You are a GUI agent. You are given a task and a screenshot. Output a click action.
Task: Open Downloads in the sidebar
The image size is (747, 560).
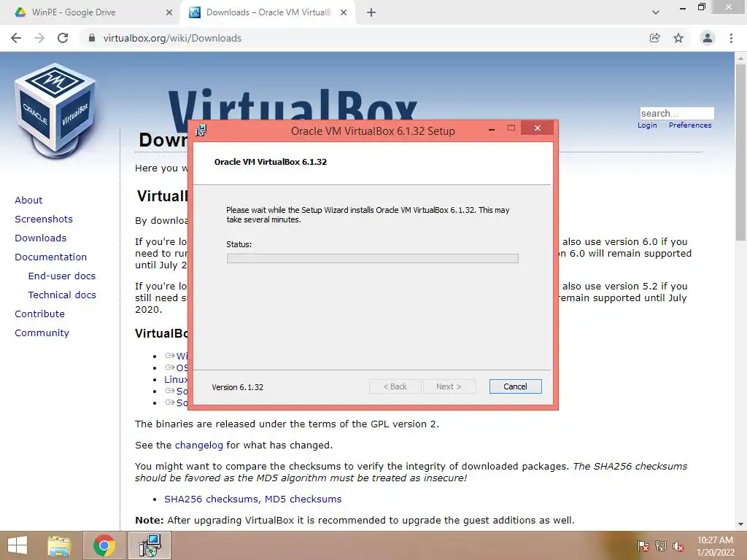tap(41, 238)
